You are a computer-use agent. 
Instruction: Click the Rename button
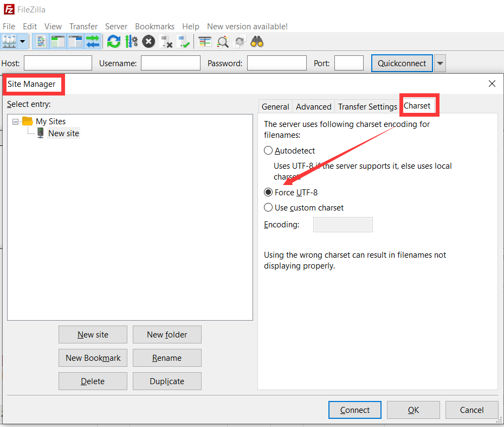click(167, 358)
